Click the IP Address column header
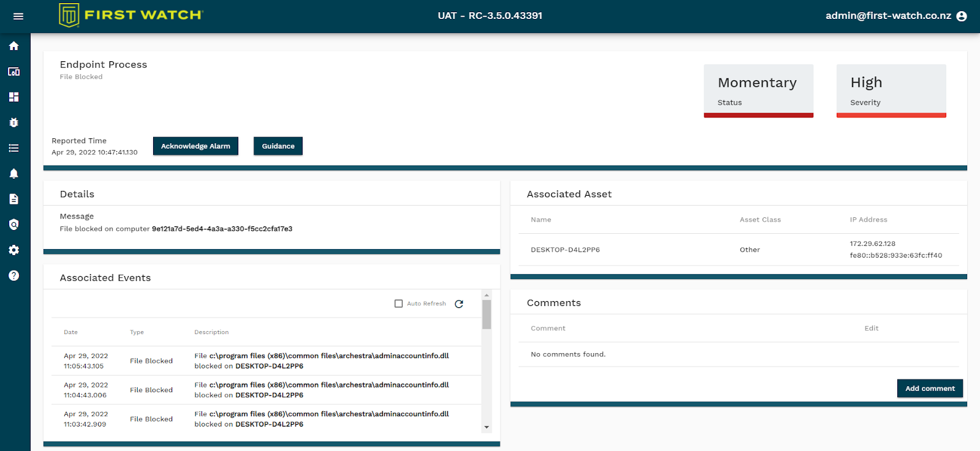 coord(869,220)
